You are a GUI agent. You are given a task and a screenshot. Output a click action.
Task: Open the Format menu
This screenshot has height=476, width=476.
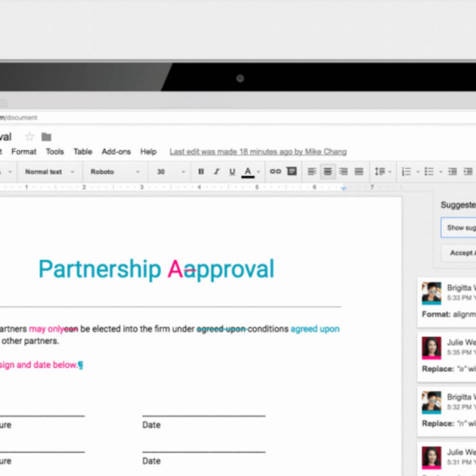24,152
